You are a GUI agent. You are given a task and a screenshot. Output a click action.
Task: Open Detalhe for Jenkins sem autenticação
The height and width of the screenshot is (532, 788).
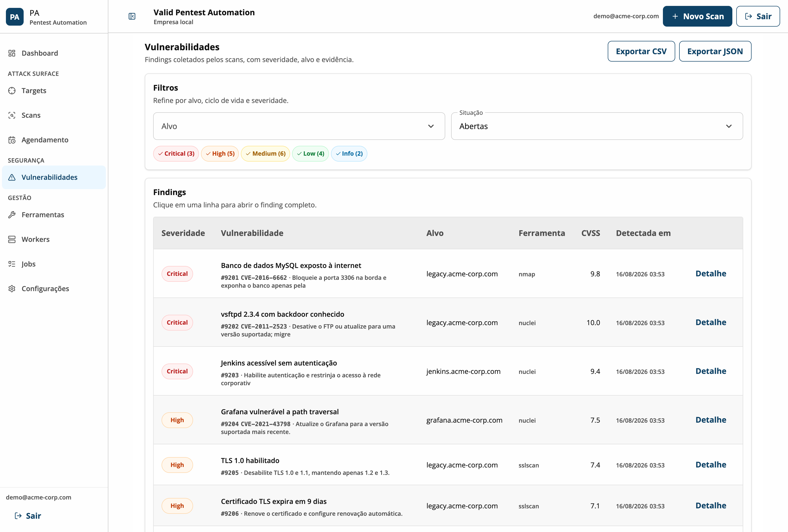[x=711, y=371]
